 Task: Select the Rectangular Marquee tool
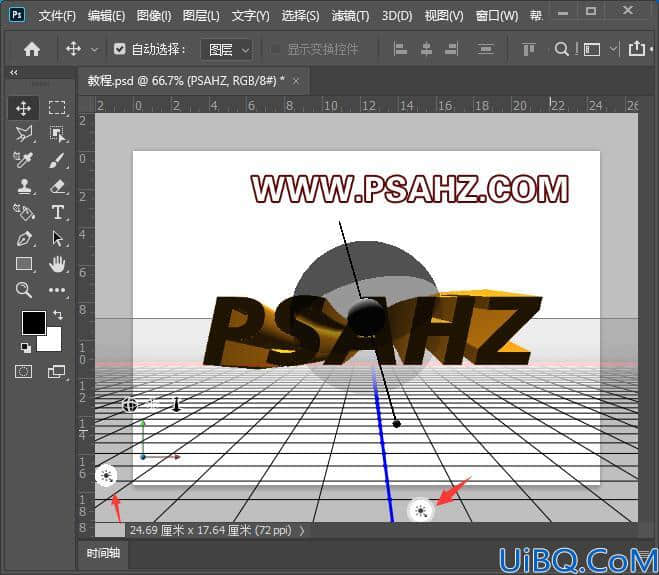[57, 108]
